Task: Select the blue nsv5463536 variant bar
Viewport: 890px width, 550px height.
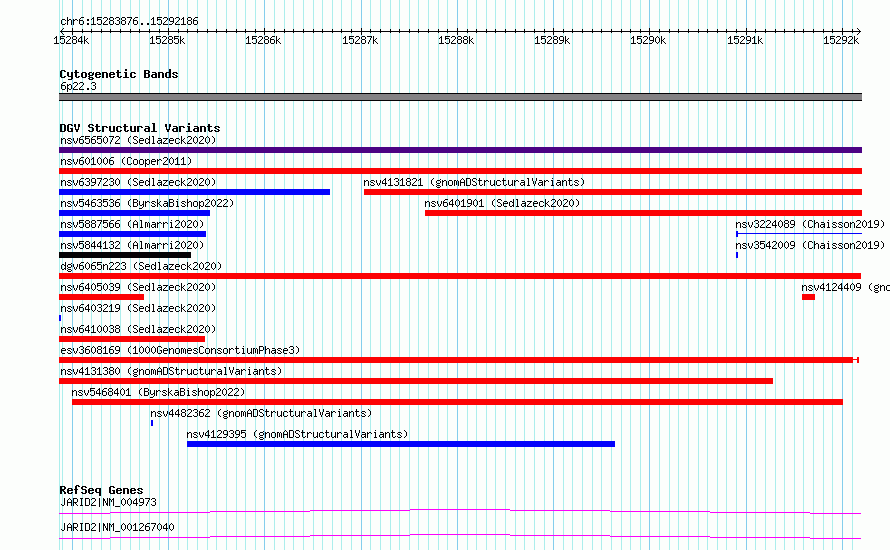Action: pyautogui.click(x=135, y=213)
